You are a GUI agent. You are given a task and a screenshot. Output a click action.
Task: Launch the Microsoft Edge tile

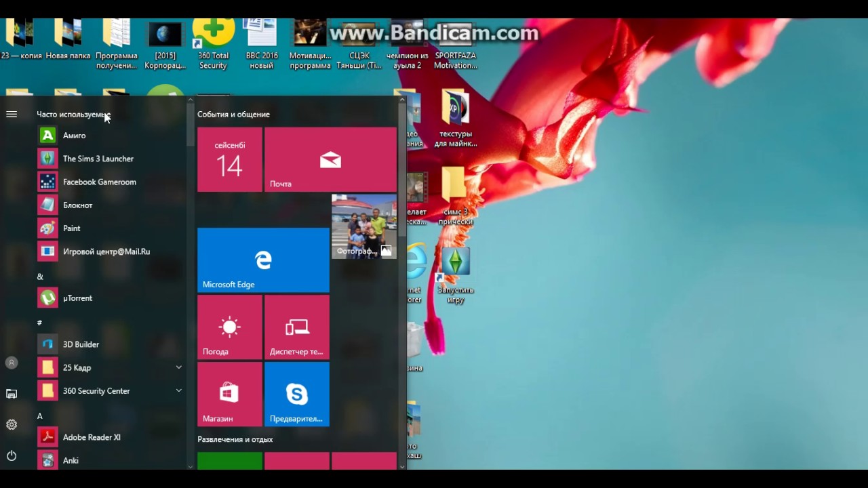(263, 260)
